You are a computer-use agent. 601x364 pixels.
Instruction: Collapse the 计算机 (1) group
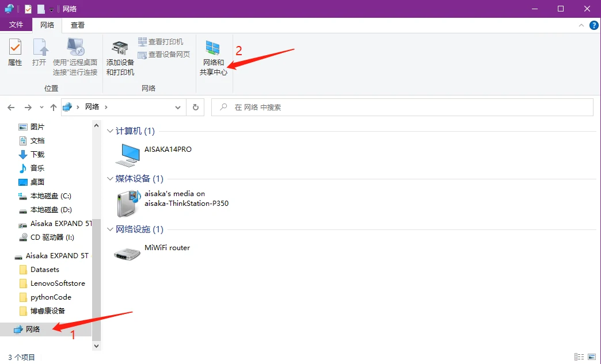[x=111, y=131]
